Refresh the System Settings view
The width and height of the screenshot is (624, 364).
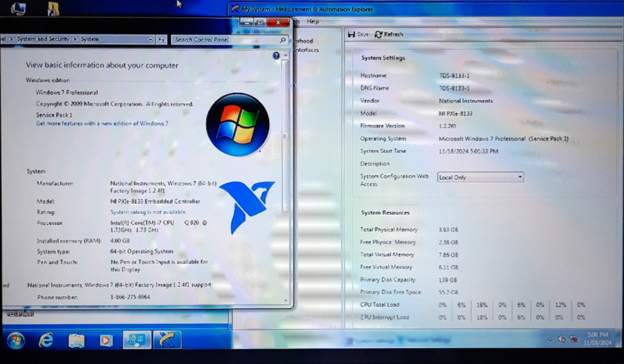pos(389,34)
